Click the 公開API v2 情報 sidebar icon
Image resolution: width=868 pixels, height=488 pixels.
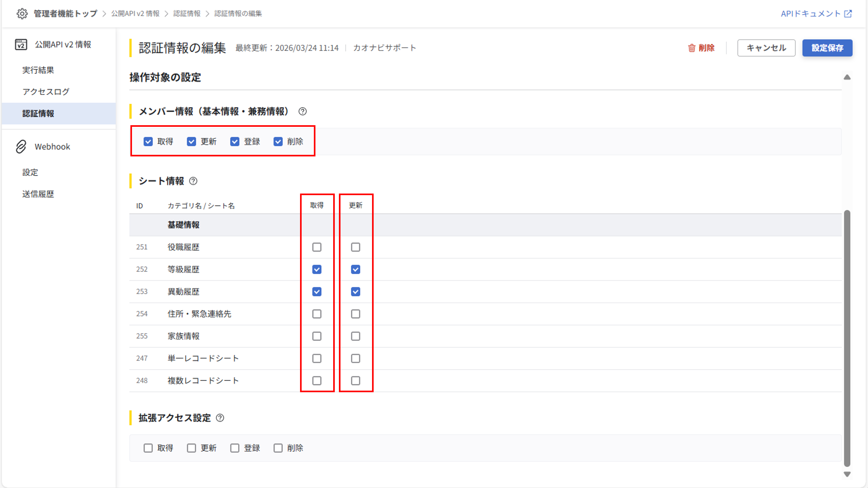[21, 44]
